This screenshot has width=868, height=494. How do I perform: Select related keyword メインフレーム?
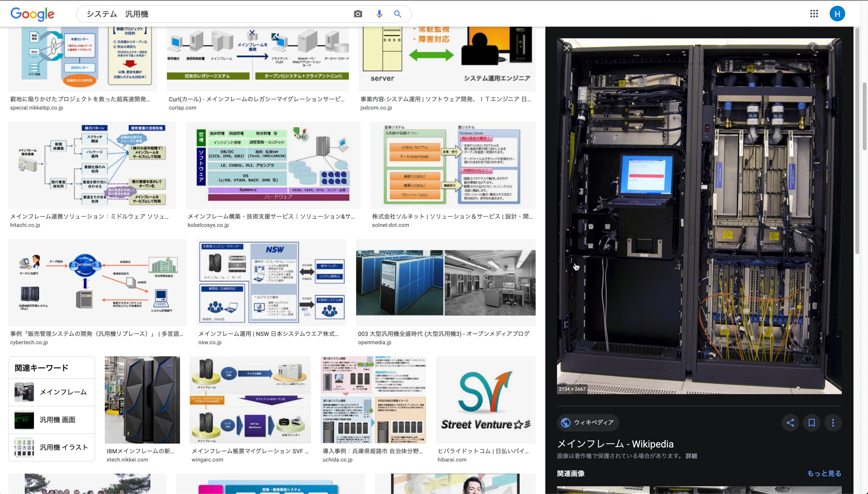[x=52, y=392]
